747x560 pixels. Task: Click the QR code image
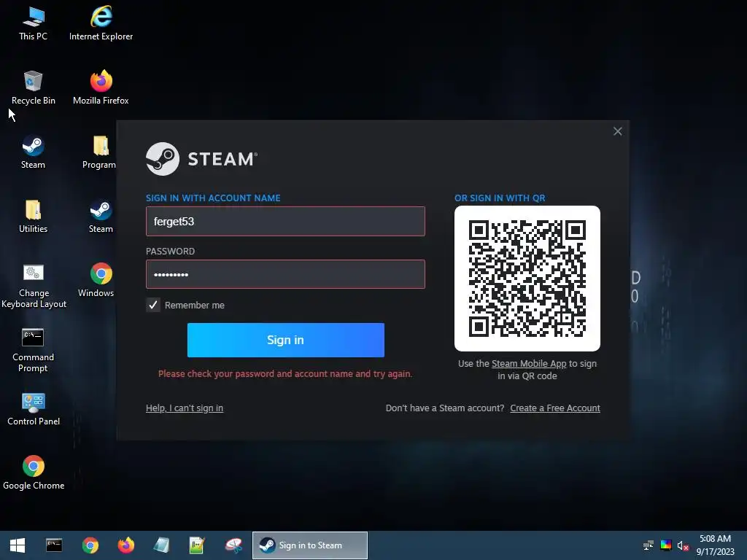pyautogui.click(x=527, y=279)
